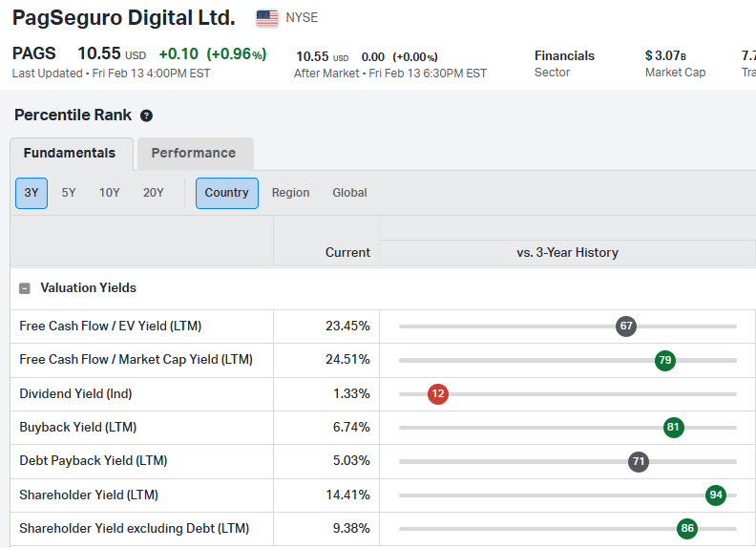This screenshot has width=756, height=548.
Task: Click the 94 percentile marker for Shareholder Yield
Action: point(716,495)
